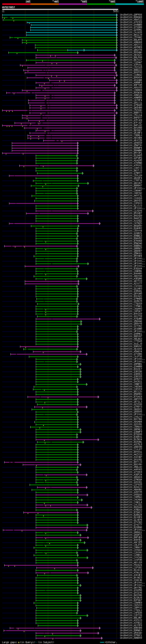Click hit label UniRef100_C5XJ14
This screenshot has height=644, width=146.
(131, 115)
